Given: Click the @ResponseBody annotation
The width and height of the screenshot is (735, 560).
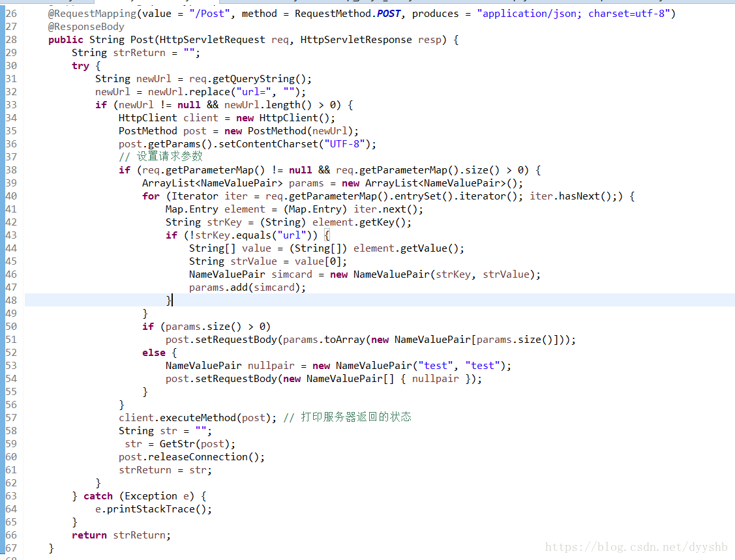Looking at the screenshot, I should pyautogui.click(x=86, y=27).
